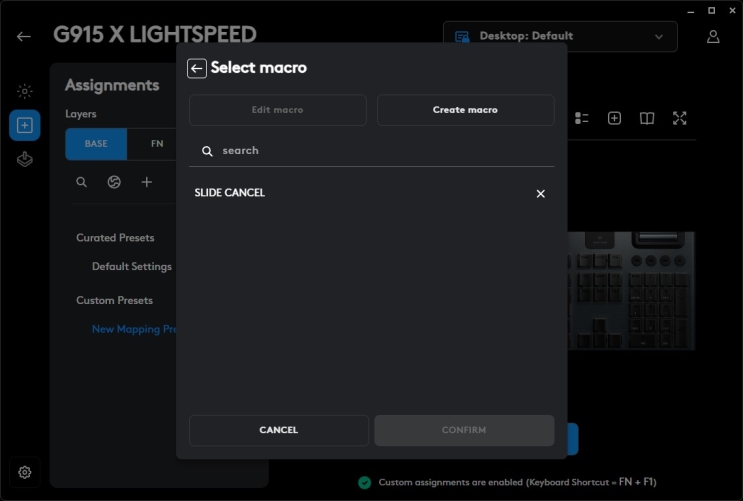Open the user account profile icon

point(713,37)
